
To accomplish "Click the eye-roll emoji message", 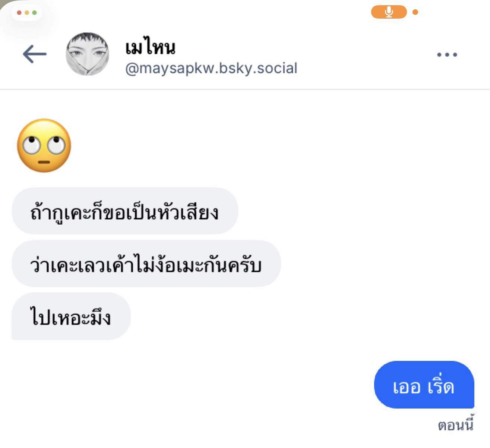I will [44, 146].
